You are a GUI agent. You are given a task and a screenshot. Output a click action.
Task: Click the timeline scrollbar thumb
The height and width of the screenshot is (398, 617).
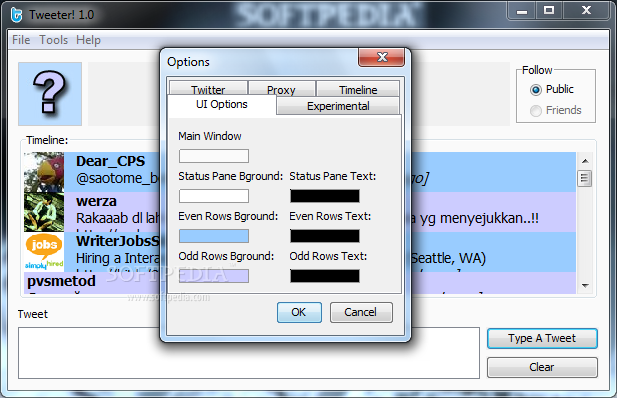(585, 178)
